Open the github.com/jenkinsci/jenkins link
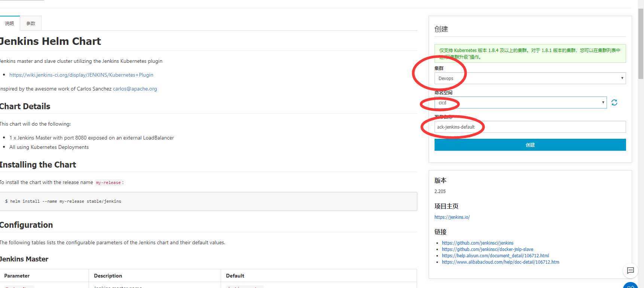The image size is (644, 288). (478, 243)
